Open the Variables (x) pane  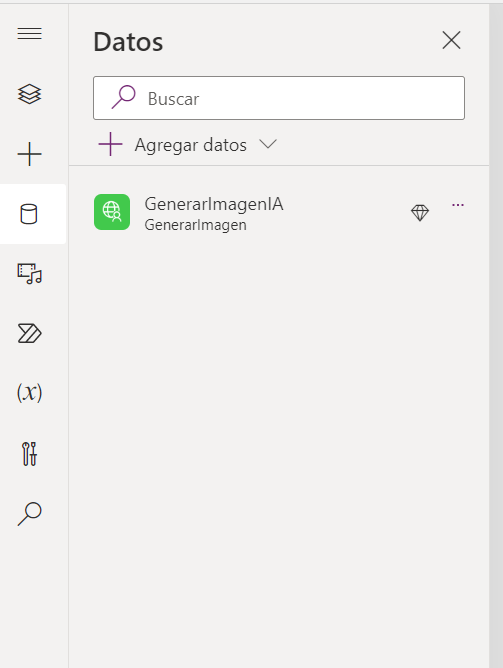(x=29, y=392)
